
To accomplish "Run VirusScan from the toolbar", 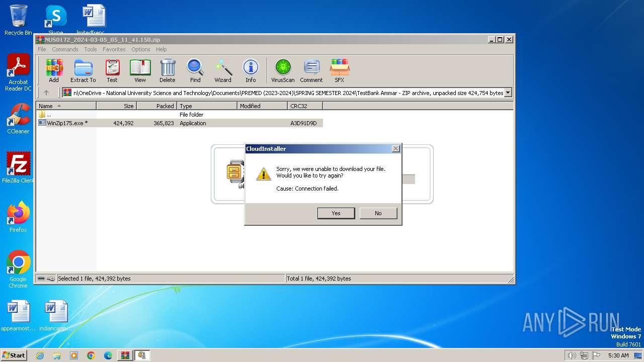I will point(283,70).
